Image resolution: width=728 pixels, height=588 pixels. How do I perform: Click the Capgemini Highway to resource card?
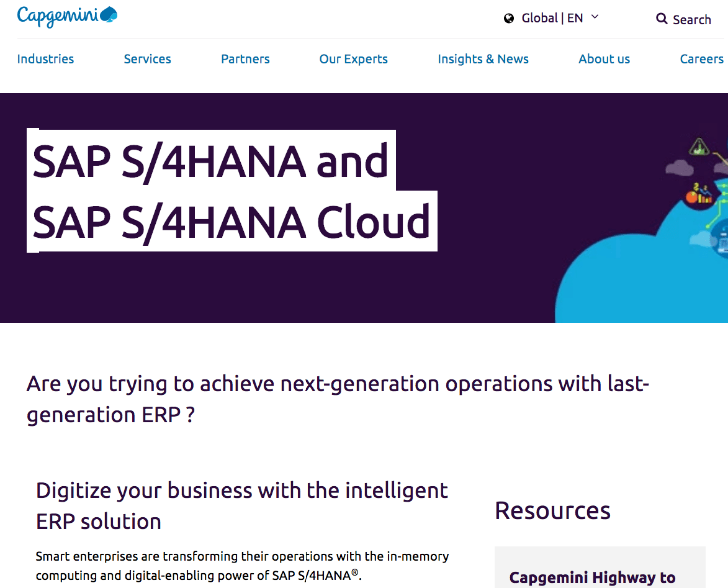click(x=600, y=568)
